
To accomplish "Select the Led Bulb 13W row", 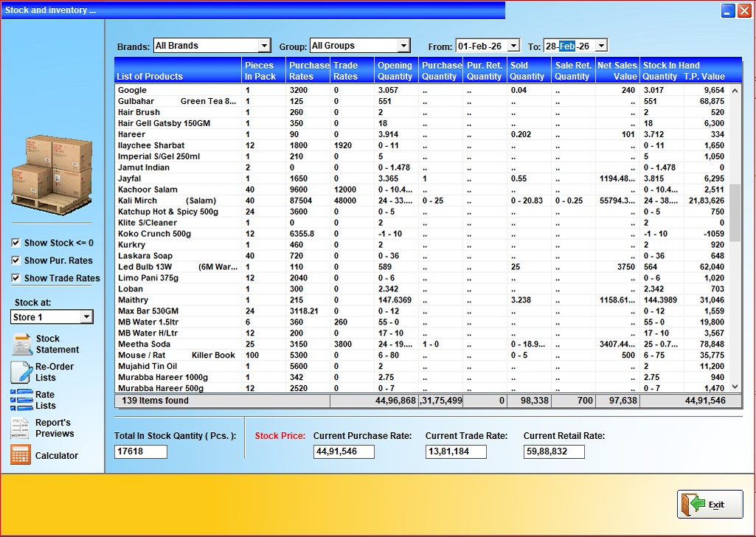I will pyautogui.click(x=422, y=267).
